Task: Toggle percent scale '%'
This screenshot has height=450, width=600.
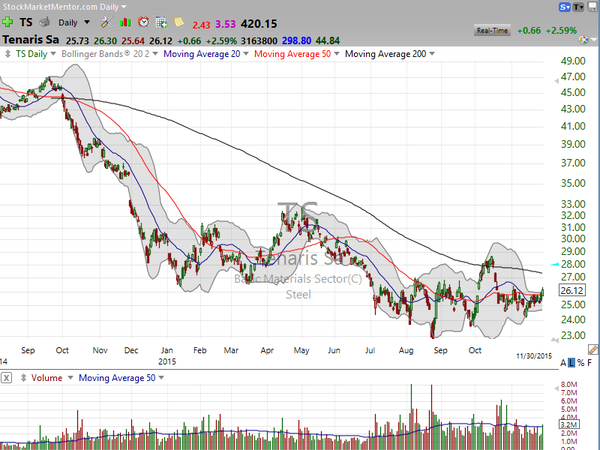Action: pyautogui.click(x=581, y=363)
